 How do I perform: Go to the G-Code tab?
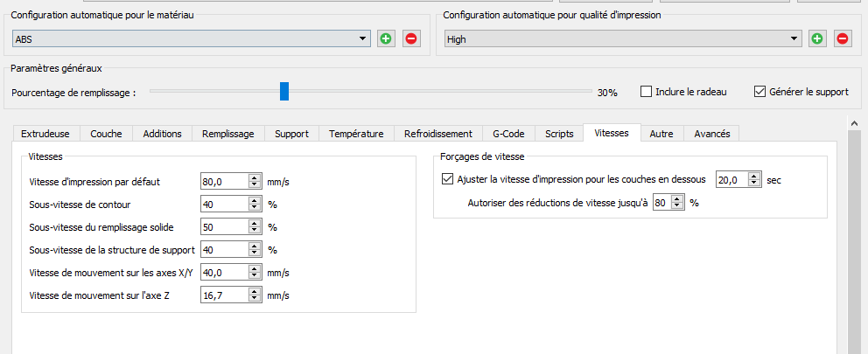point(508,134)
